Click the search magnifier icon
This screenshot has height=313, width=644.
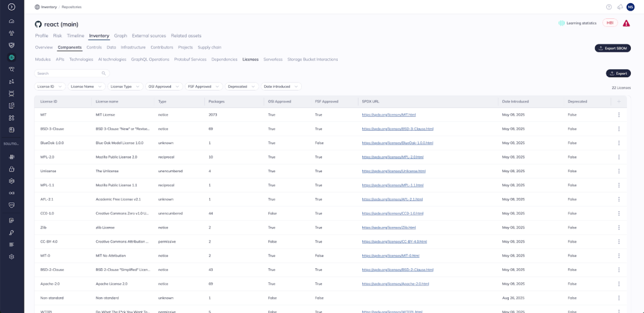[104, 74]
